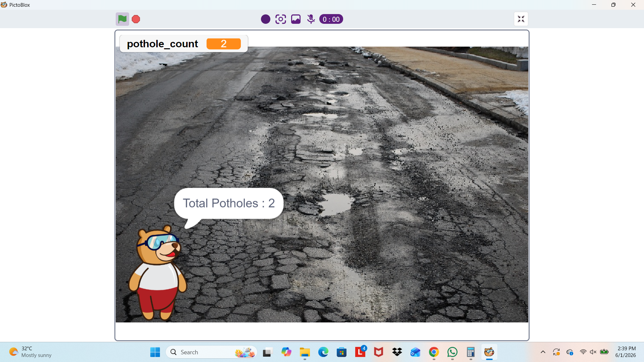Start stage recording with purple record button

(x=266, y=19)
